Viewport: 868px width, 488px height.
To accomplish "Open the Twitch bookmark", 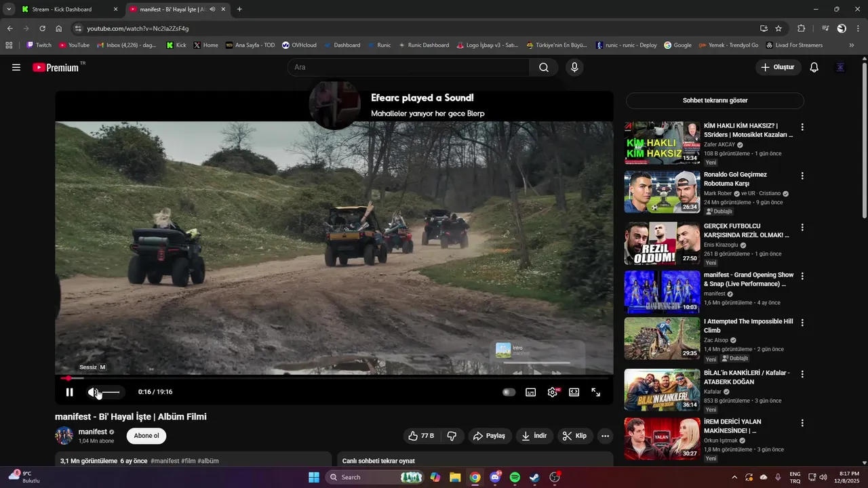I will coord(39,45).
